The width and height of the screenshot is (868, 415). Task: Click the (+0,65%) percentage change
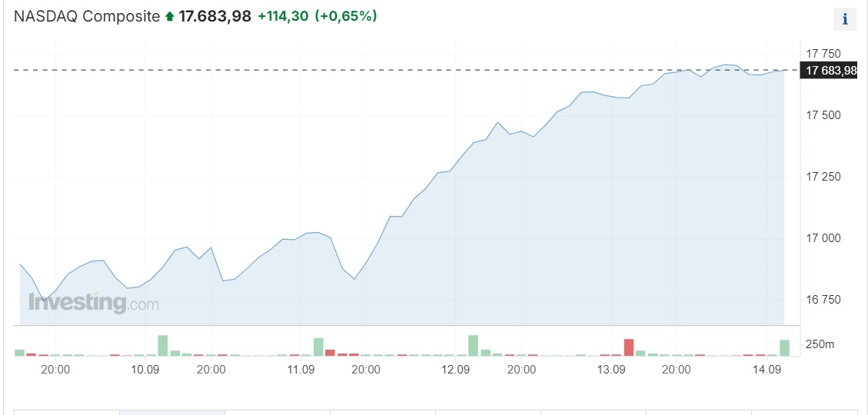[346, 16]
